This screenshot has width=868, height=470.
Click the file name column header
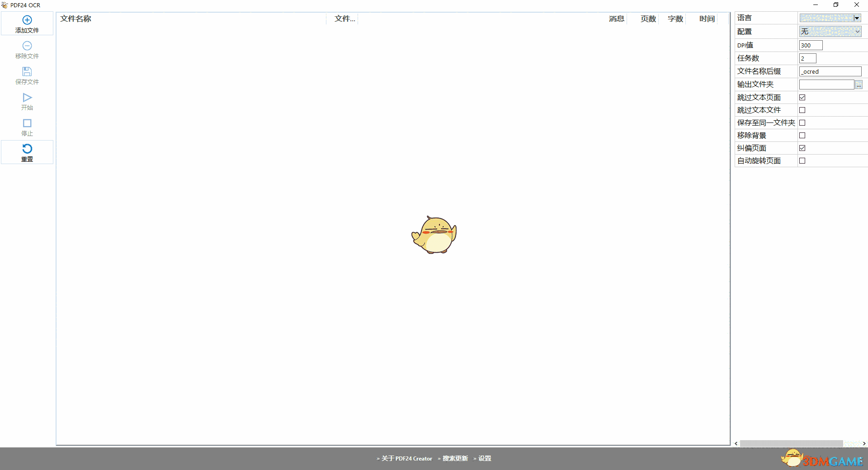(75, 19)
